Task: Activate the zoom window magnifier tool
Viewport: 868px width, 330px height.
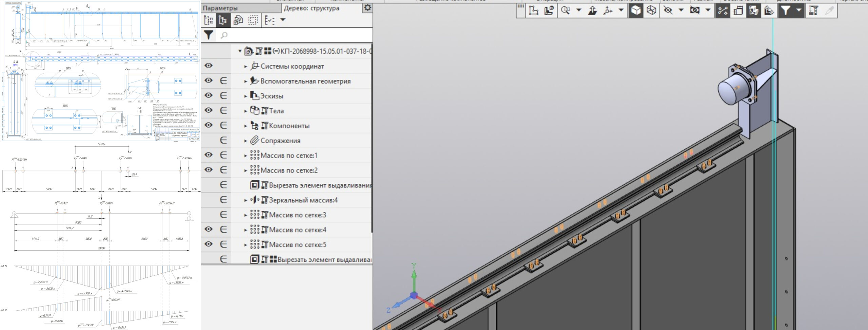Action: (565, 11)
